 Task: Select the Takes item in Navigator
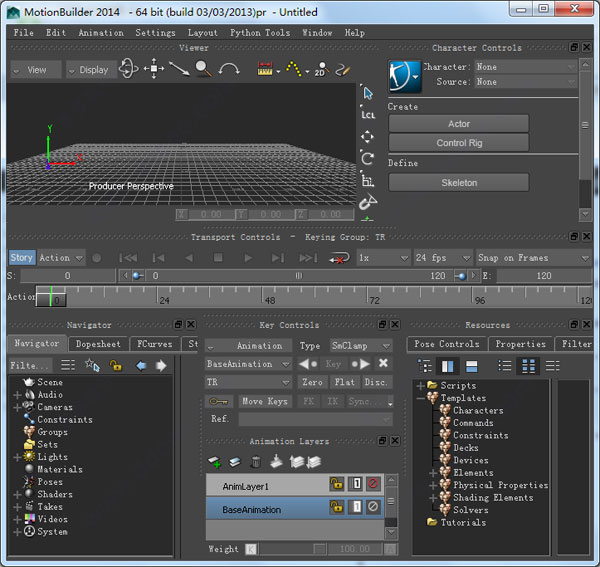click(50, 507)
